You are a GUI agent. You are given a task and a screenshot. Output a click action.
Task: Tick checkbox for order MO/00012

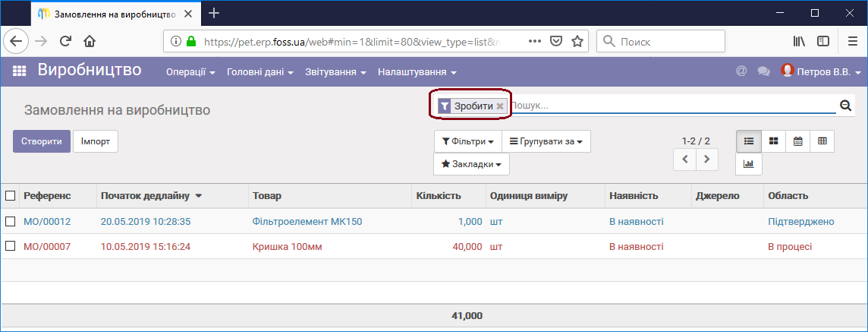[x=10, y=222]
